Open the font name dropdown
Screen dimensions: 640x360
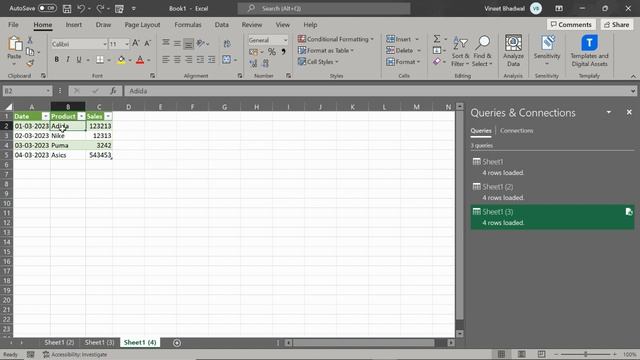(104, 44)
